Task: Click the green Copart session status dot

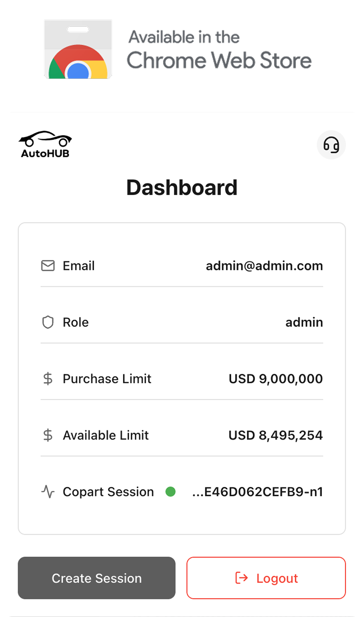Action: (x=170, y=491)
